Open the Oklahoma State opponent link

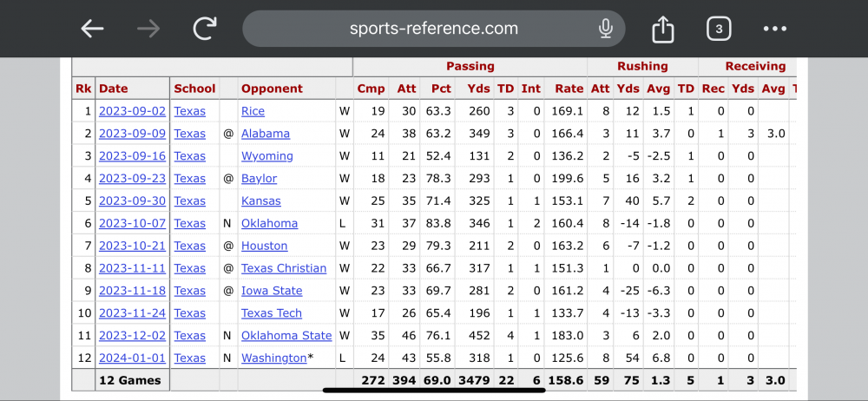[286, 336]
